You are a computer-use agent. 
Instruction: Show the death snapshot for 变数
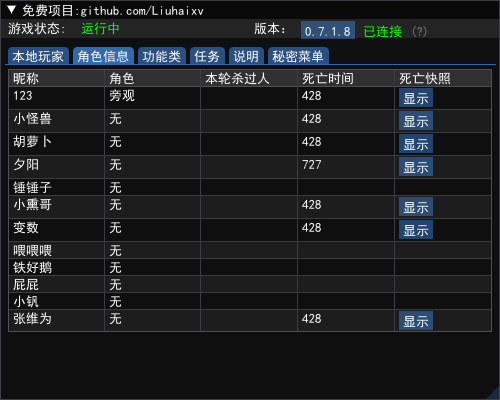pyautogui.click(x=416, y=230)
